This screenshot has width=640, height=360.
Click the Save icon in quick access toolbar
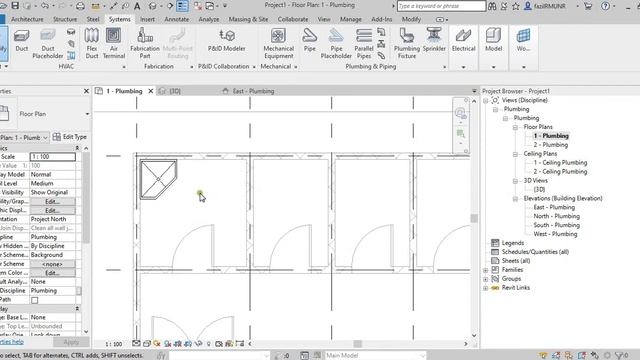[15, 6]
